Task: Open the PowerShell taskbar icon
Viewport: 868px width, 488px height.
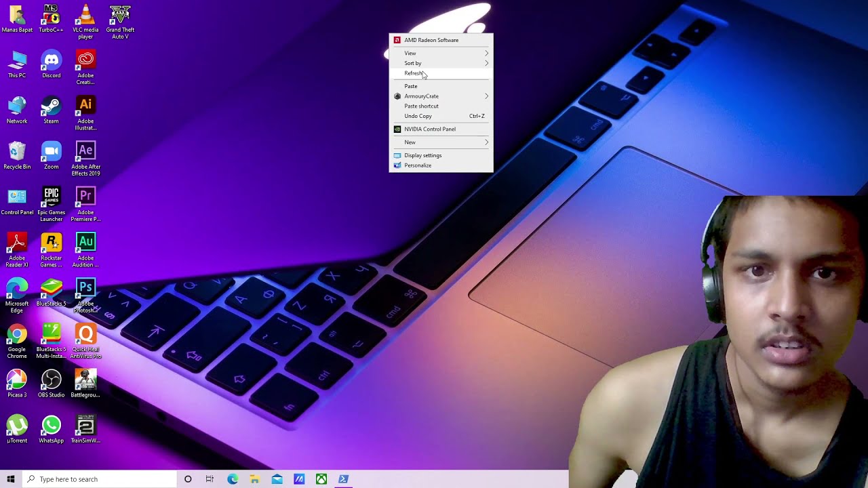Action: pos(344,479)
